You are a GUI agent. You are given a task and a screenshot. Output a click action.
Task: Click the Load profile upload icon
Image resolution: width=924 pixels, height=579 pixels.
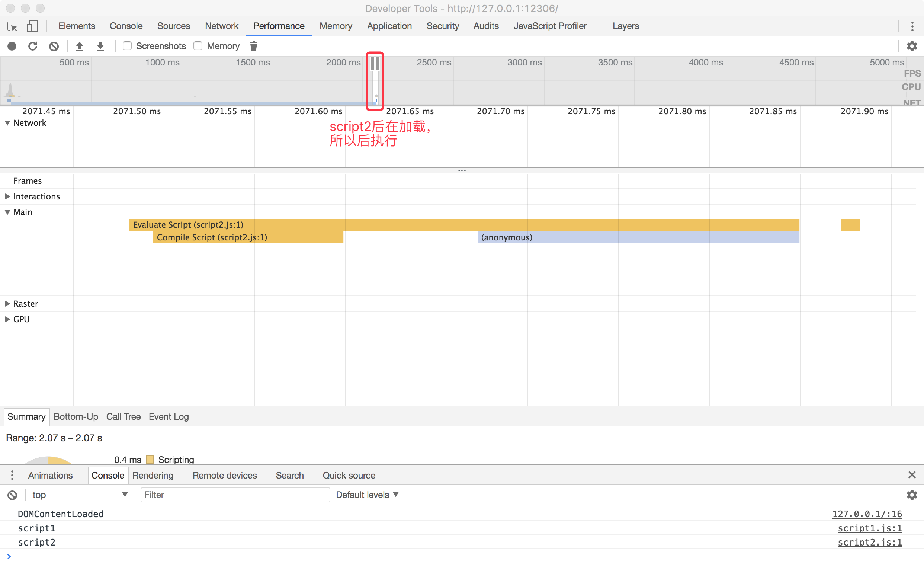[80, 46]
